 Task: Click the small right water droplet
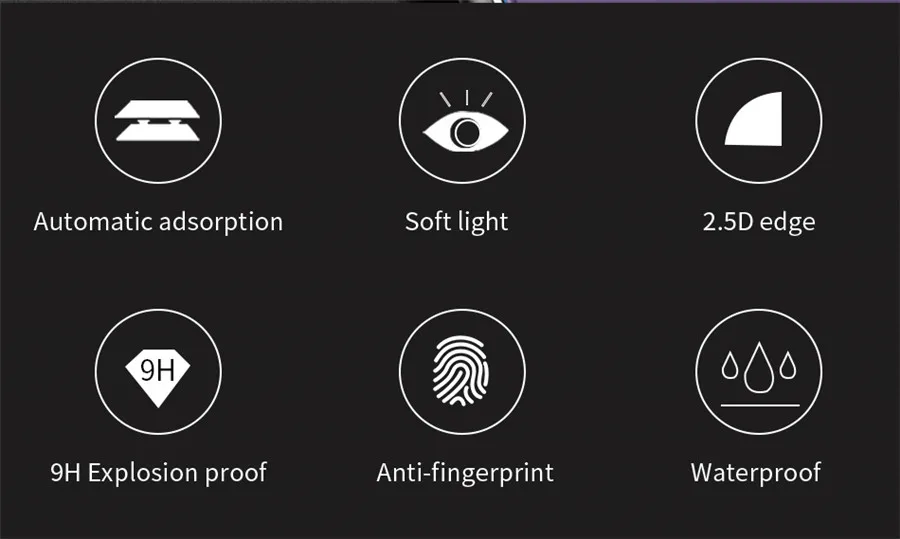coord(787,369)
